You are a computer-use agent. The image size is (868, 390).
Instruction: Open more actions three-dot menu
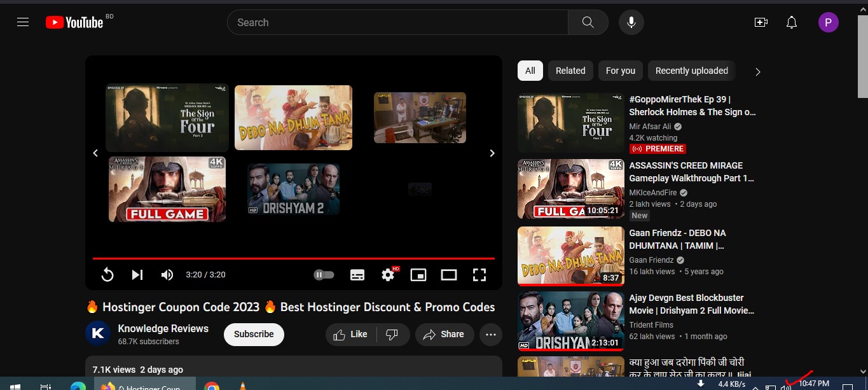[x=490, y=334]
